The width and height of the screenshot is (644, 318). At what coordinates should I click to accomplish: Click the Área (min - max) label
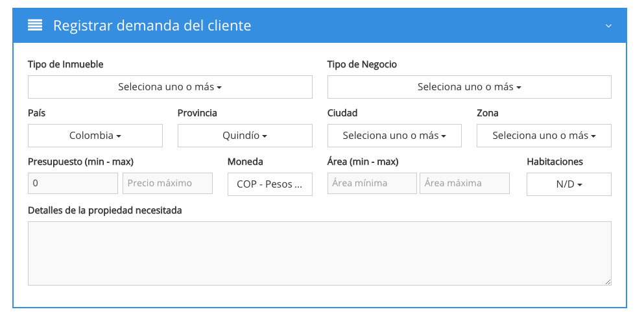coord(363,162)
